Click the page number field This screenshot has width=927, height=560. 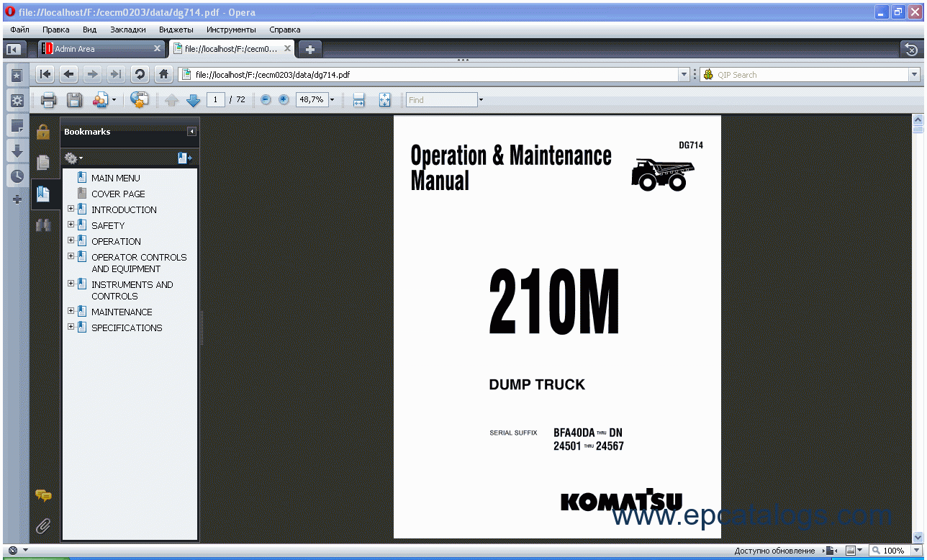tap(215, 100)
